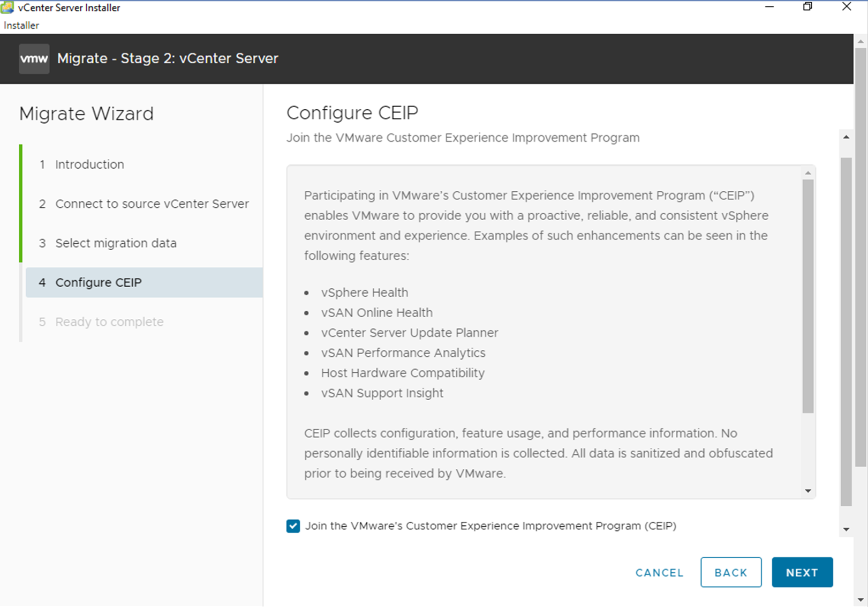This screenshot has height=607, width=868.
Task: Click 'vSAN Performance Analytics' text
Action: click(x=403, y=353)
